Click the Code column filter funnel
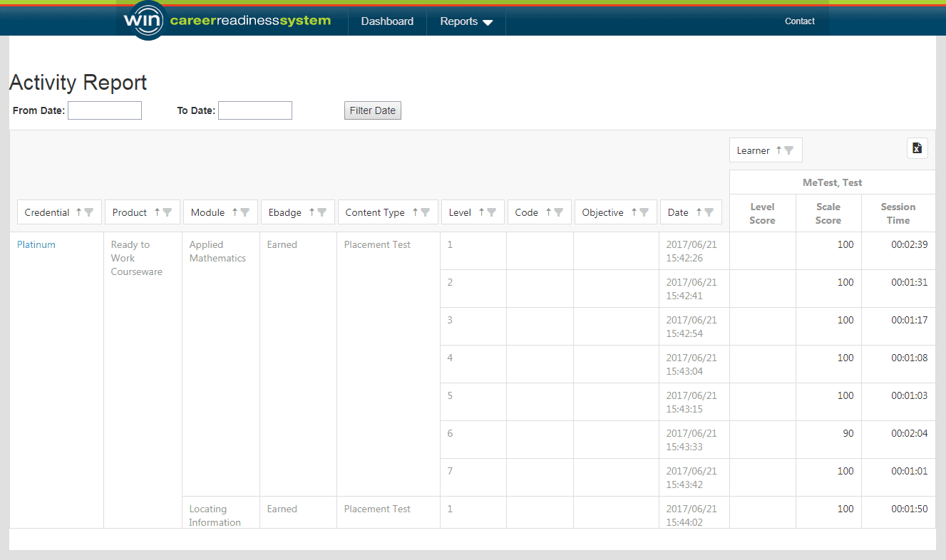946x560 pixels. [559, 212]
